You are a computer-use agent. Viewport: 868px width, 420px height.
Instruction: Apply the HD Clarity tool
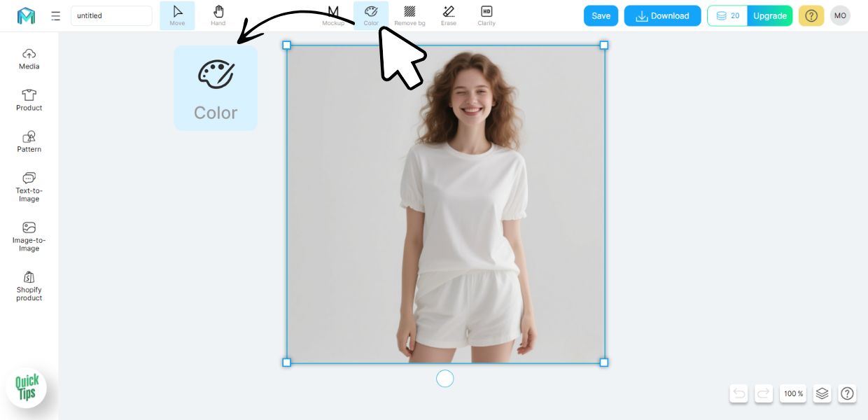click(x=486, y=15)
